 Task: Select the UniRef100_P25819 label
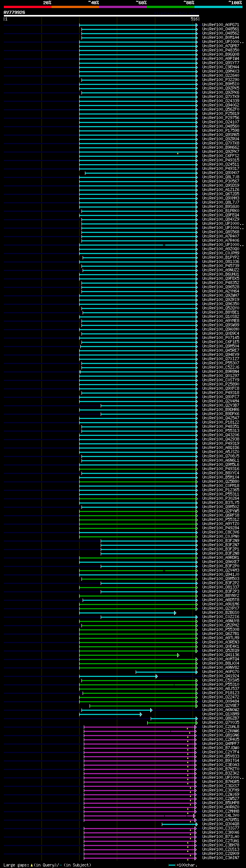221,114
